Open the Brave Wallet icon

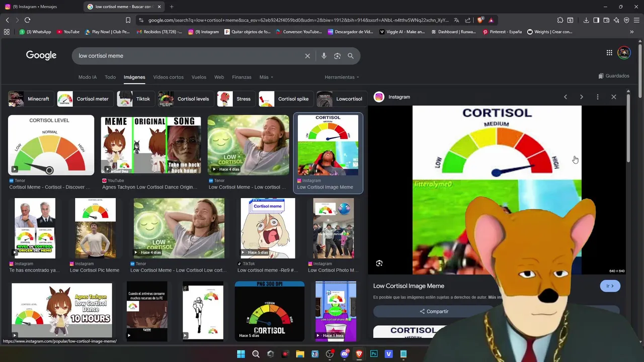(x=606, y=20)
